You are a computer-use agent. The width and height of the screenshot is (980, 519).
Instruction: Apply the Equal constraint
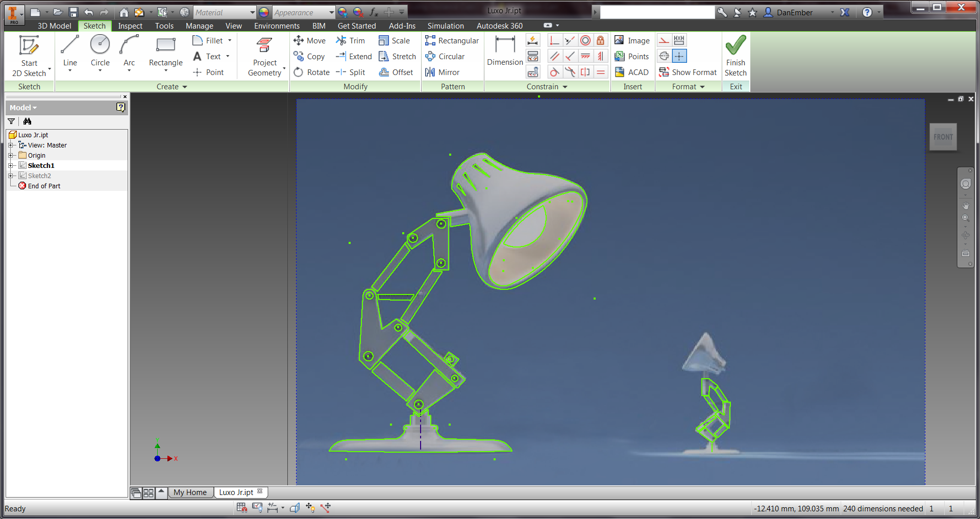(x=601, y=72)
